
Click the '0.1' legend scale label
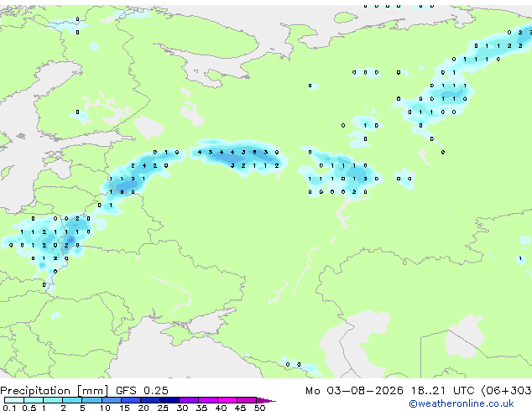point(9,408)
